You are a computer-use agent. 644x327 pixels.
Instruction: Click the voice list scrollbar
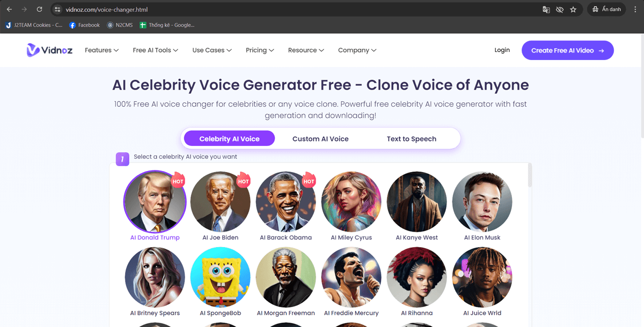coord(530,176)
